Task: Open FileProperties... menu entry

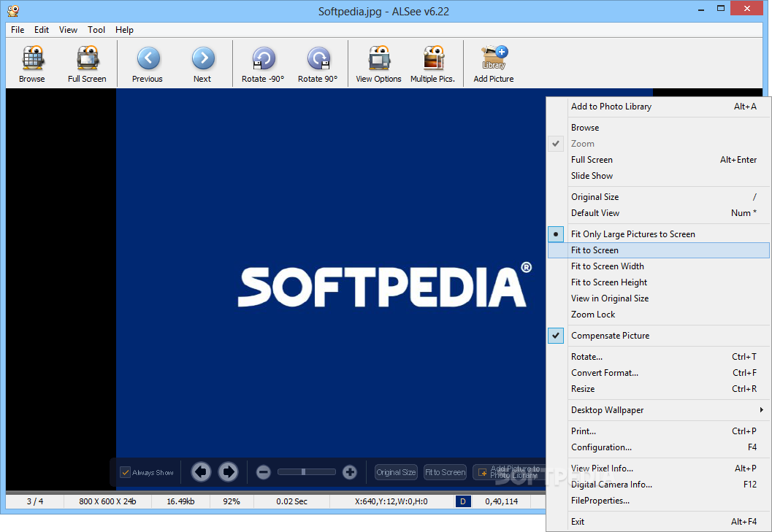Action: (x=658, y=501)
